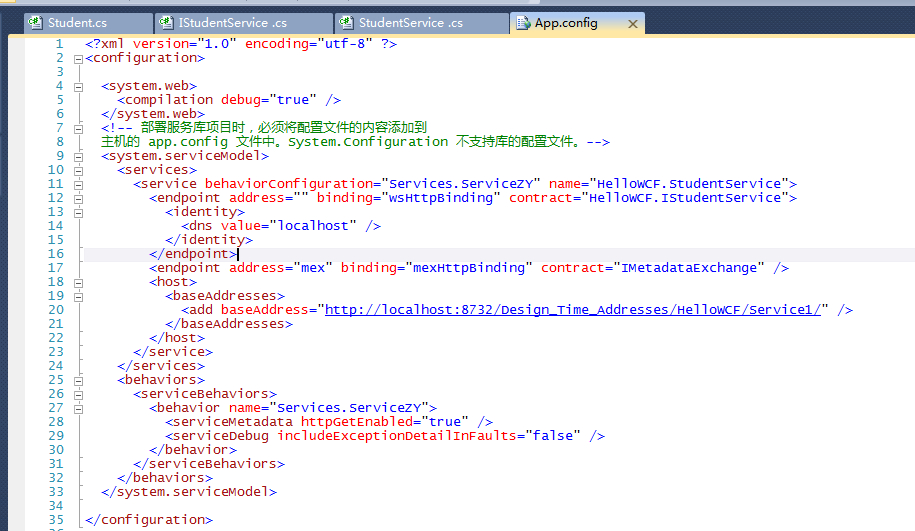Viewport: 915px width, 531px height.
Task: Collapse the baseAddresses node on line 19
Action: click(x=78, y=297)
